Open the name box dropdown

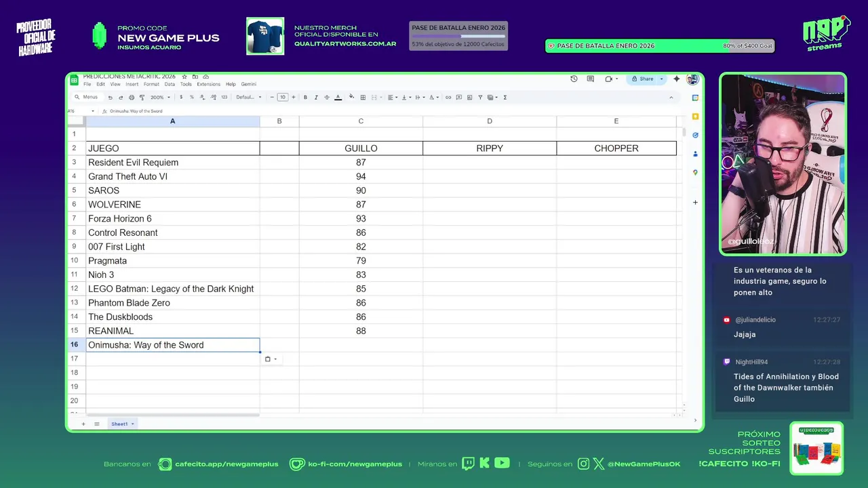point(92,110)
